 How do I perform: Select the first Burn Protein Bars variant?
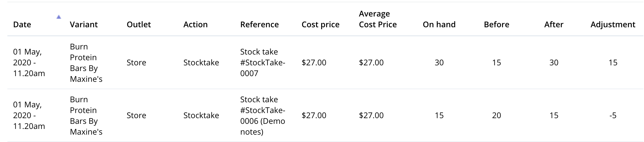click(86, 63)
